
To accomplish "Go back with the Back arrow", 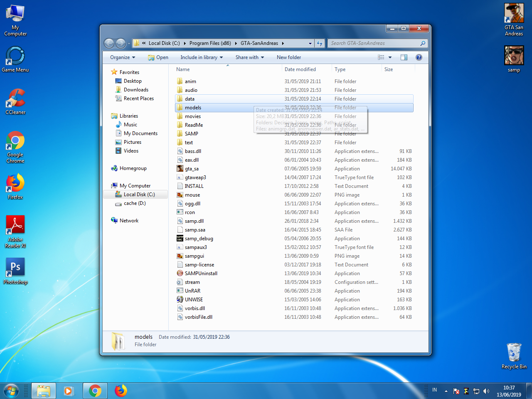I will tap(109, 43).
